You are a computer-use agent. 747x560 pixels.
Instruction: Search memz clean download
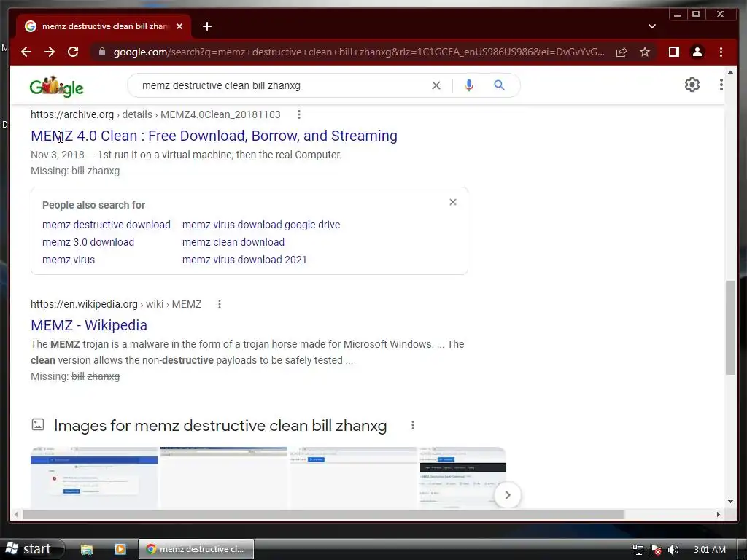(233, 242)
